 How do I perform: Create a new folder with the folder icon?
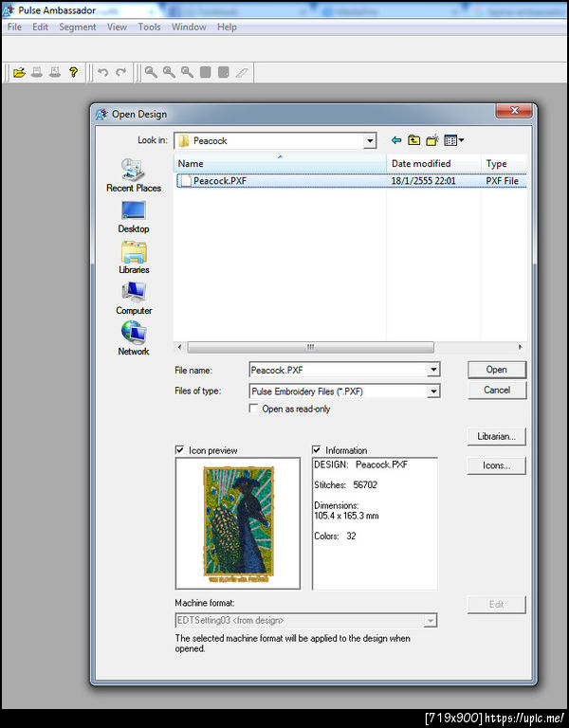point(432,140)
